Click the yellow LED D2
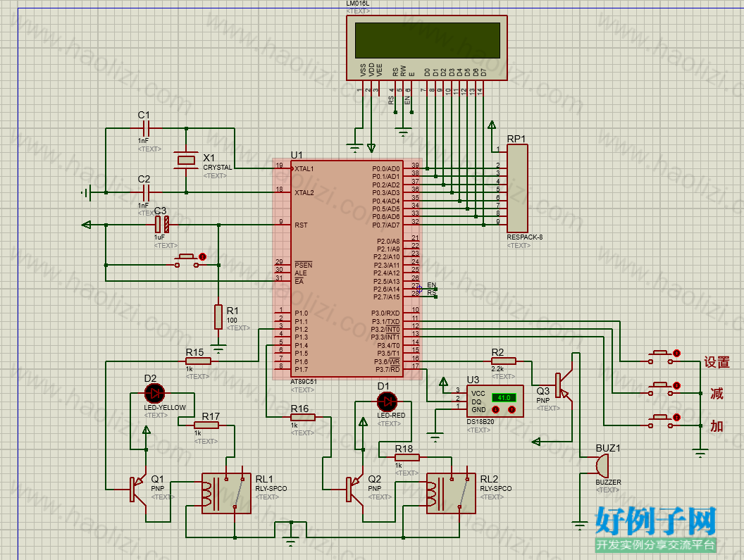Viewport: 744px width, 560px height. point(154,394)
